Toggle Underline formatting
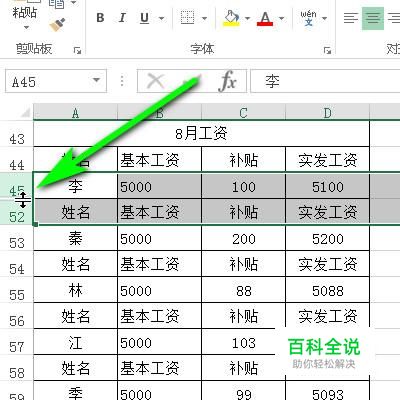This screenshot has height=400, width=400. 144,18
